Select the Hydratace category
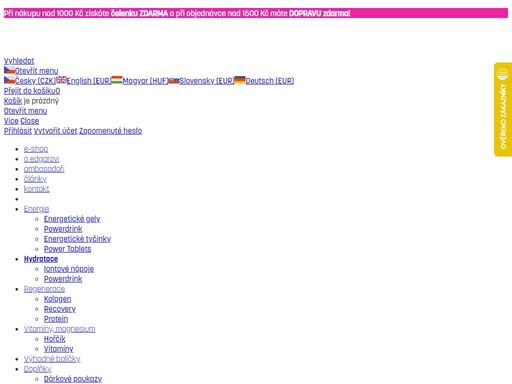The height and width of the screenshot is (384, 512). (x=41, y=259)
